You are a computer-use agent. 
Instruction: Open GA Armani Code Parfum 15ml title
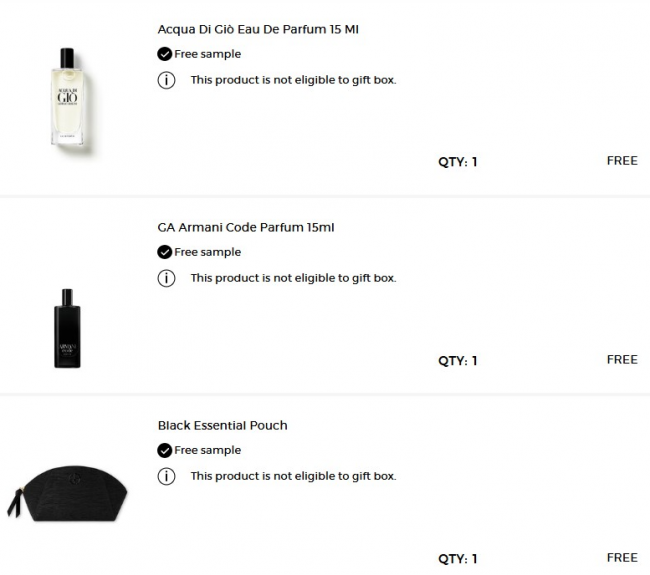[246, 227]
